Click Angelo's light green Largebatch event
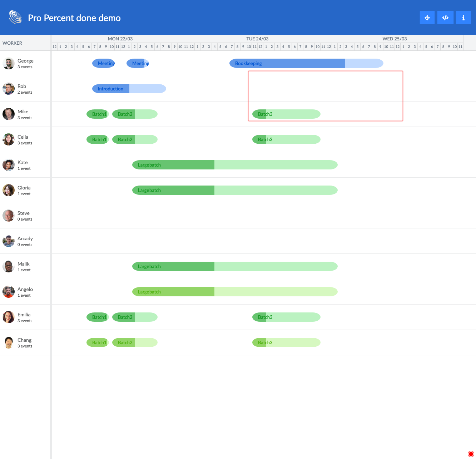 click(x=235, y=292)
